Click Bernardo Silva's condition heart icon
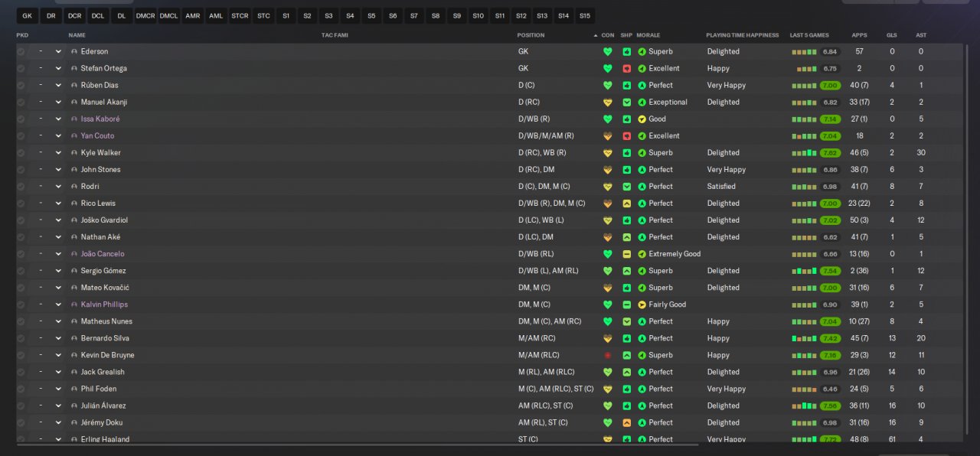 (608, 339)
